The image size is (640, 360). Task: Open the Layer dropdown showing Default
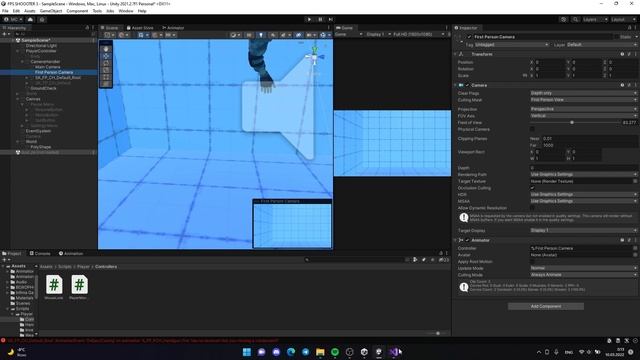tap(602, 44)
